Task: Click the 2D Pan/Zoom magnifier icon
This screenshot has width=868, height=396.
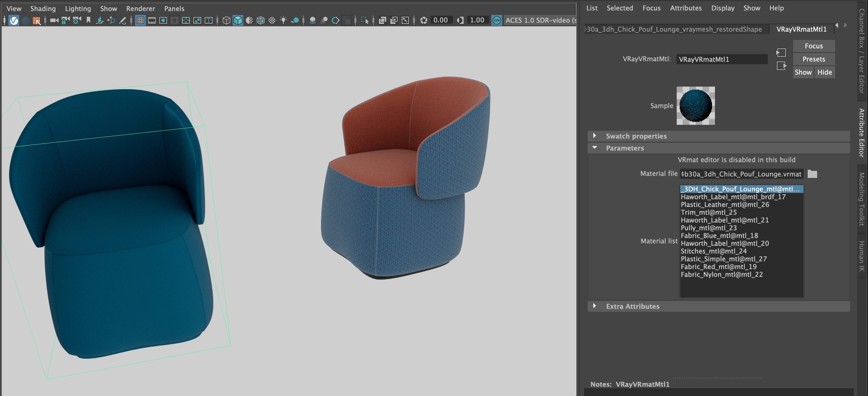Action: point(111,21)
